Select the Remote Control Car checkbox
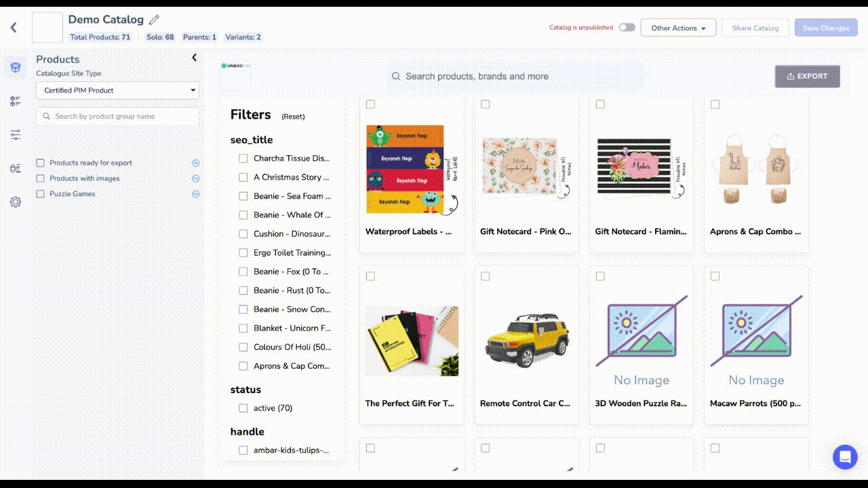 [486, 277]
